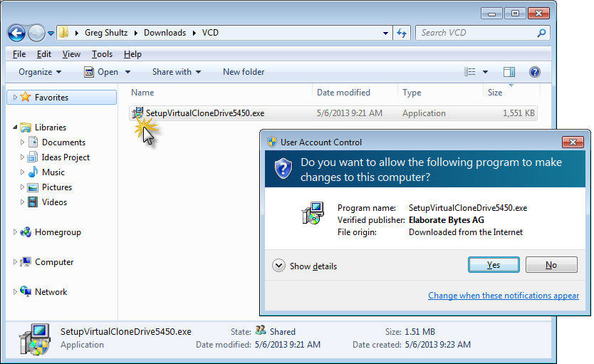Click the installer icon in the file row
The height and width of the screenshot is (364, 594).
pyautogui.click(x=137, y=113)
